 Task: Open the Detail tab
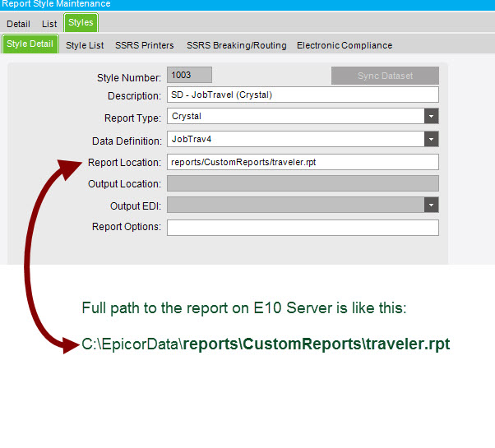tap(18, 24)
